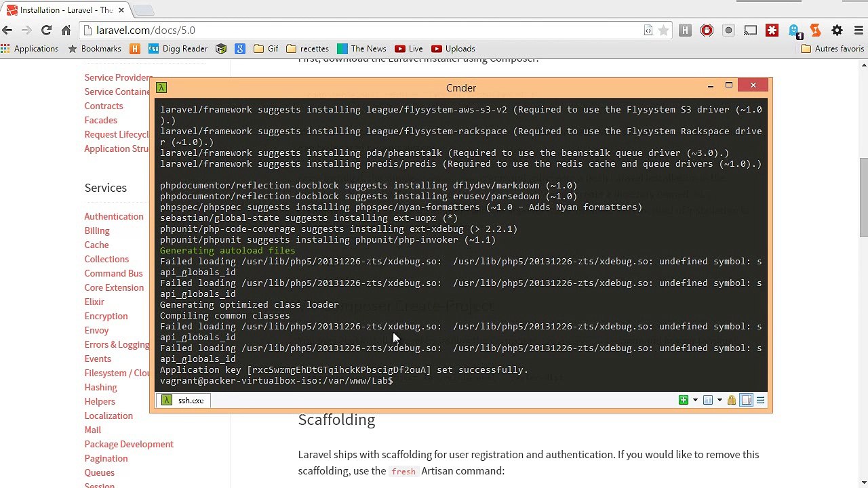Open The News bookmark
This screenshot has height=488, width=868.
pyautogui.click(x=361, y=49)
